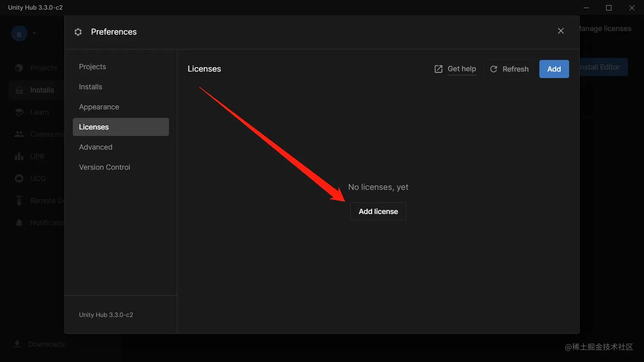The height and width of the screenshot is (362, 644).
Task: Open the Advanced preferences tab
Action: [x=121, y=147]
